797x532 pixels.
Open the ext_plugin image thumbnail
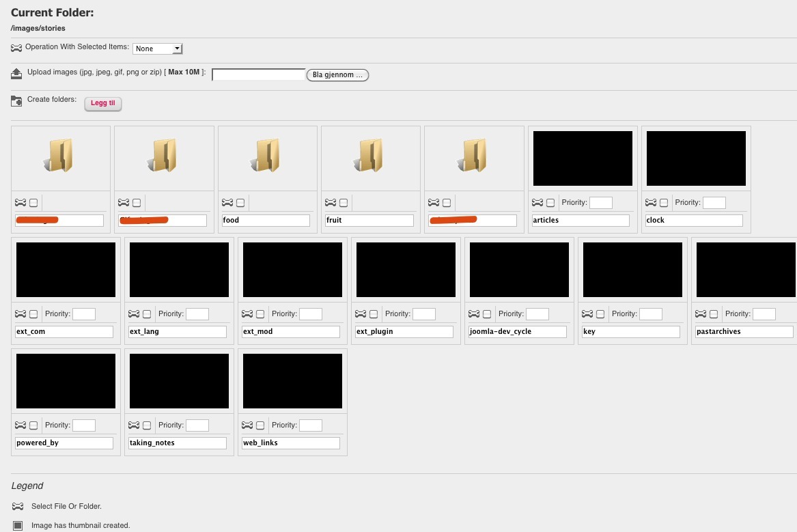406,270
